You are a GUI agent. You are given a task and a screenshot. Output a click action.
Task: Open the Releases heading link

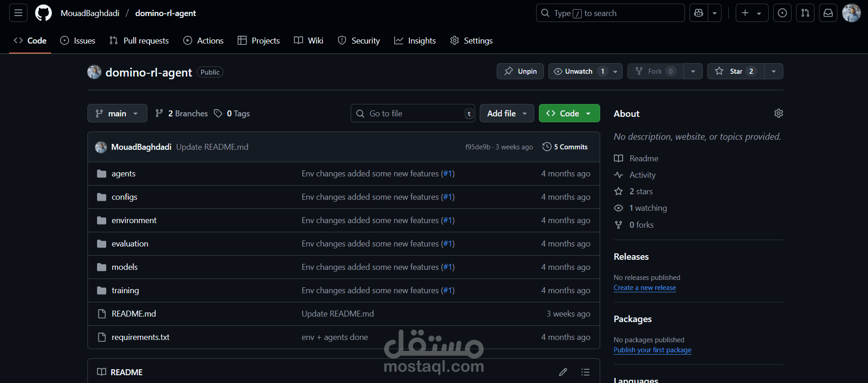(x=631, y=257)
